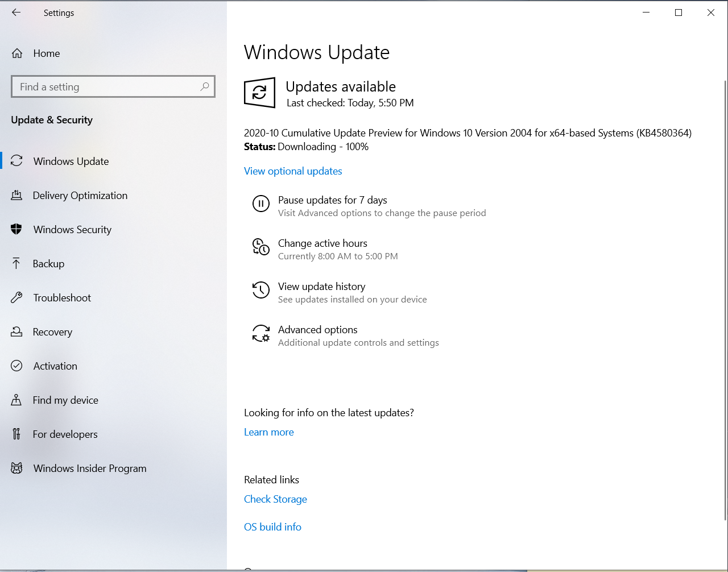Click the Update & Security heading

pos(52,120)
